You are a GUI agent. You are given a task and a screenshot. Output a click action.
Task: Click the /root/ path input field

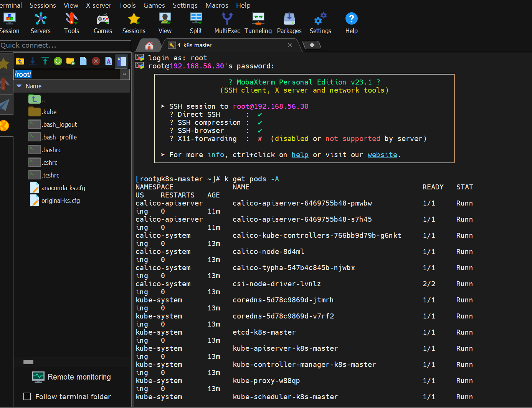[67, 74]
